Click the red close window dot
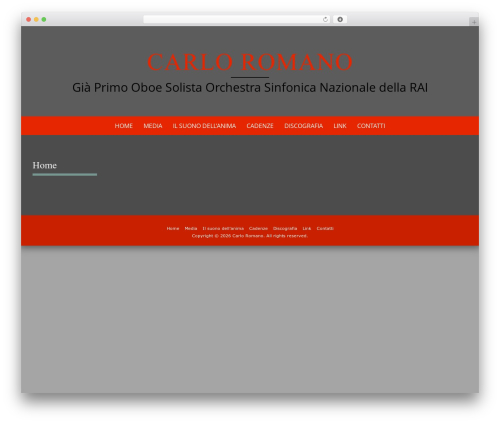500x423 pixels. pos(29,19)
